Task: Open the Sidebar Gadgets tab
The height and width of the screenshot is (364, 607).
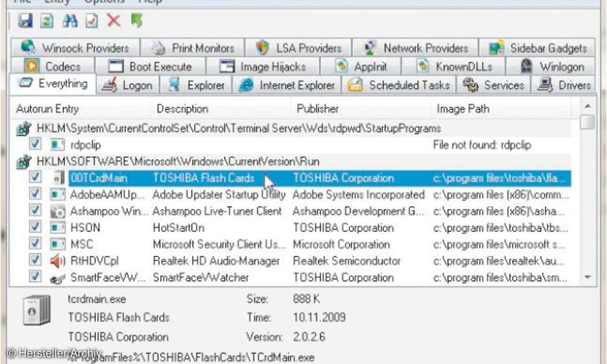Action: [538, 48]
